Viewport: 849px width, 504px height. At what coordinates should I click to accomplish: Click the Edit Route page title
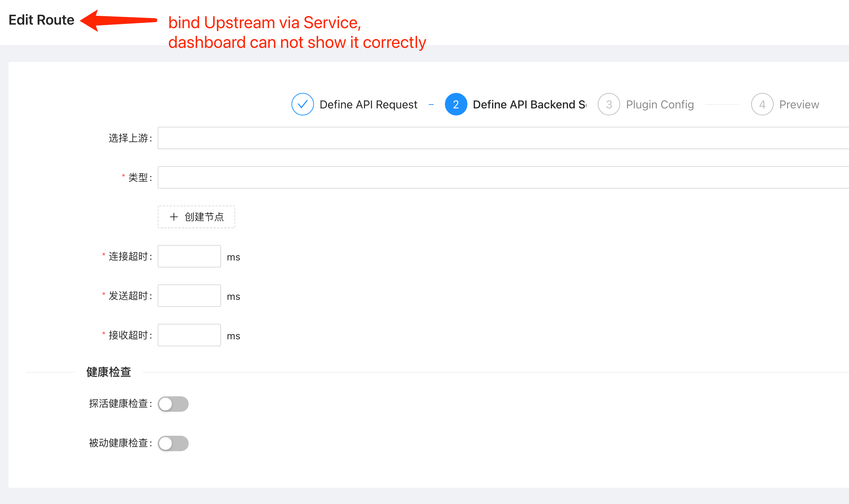(x=41, y=20)
